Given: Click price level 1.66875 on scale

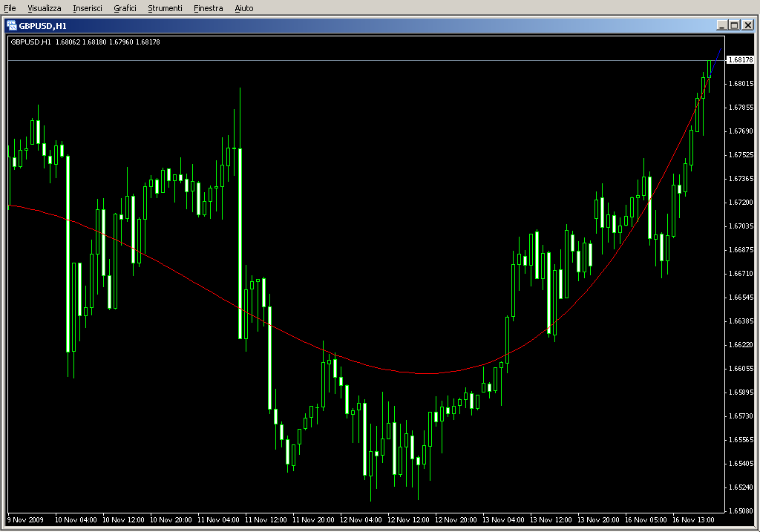Looking at the screenshot, I should click(x=741, y=250).
